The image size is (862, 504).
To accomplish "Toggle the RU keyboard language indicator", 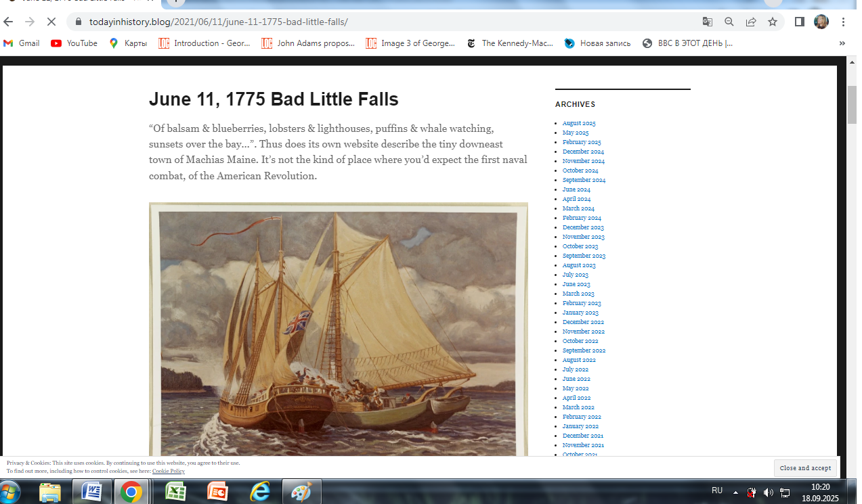I will [x=716, y=490].
